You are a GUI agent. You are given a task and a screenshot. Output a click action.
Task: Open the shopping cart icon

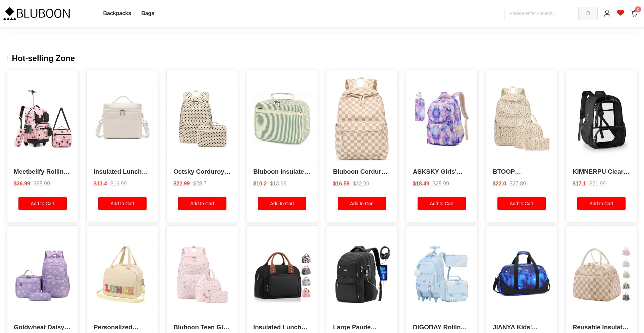click(x=634, y=13)
